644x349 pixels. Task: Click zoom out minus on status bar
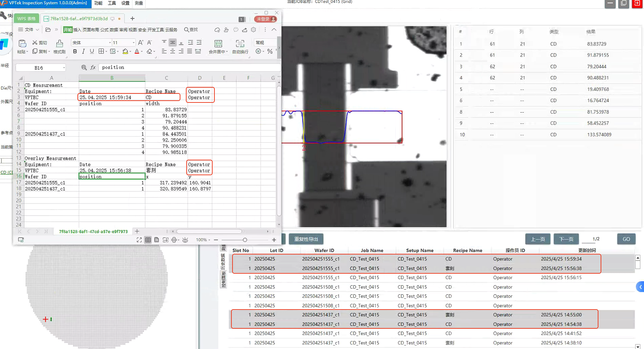click(216, 240)
